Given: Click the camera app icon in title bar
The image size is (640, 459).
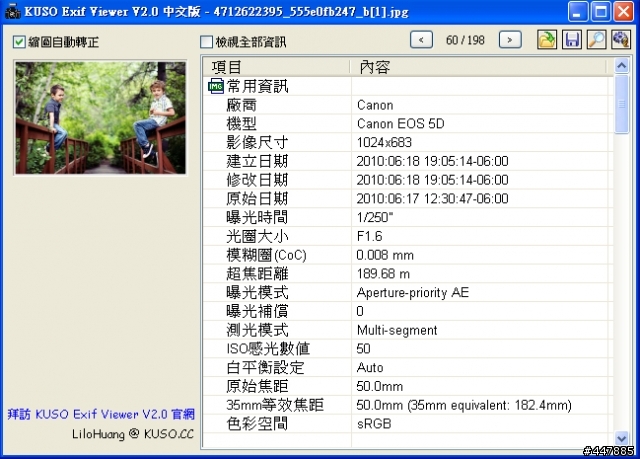Looking at the screenshot, I should [12, 11].
